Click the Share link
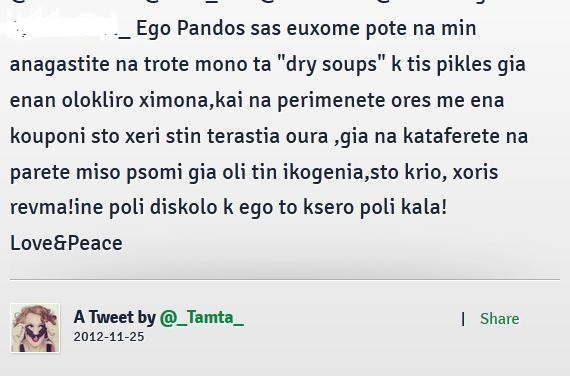 click(499, 319)
